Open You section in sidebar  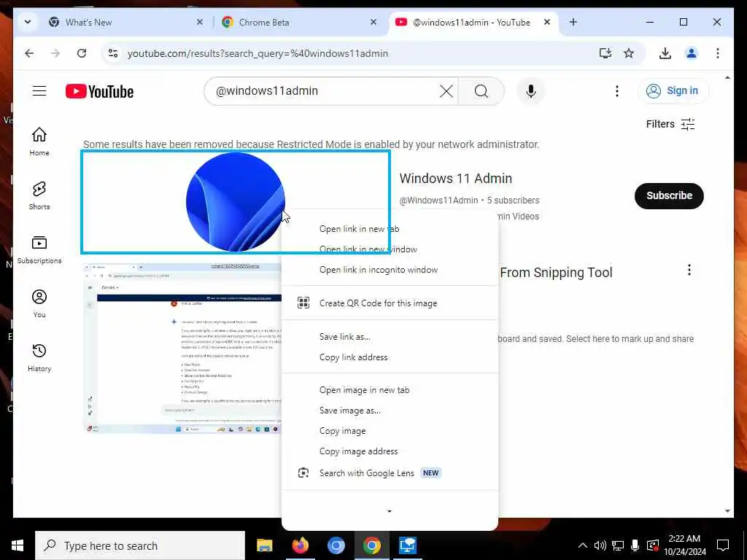(39, 303)
